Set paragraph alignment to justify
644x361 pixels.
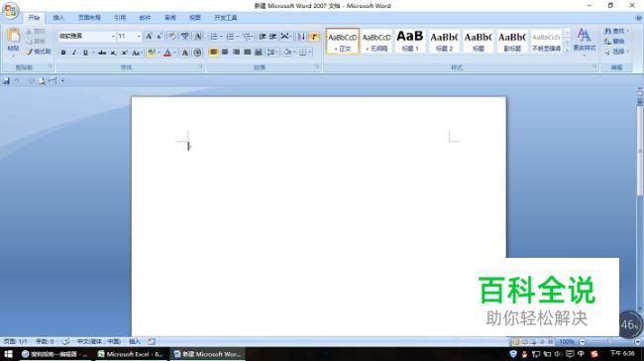point(247,53)
